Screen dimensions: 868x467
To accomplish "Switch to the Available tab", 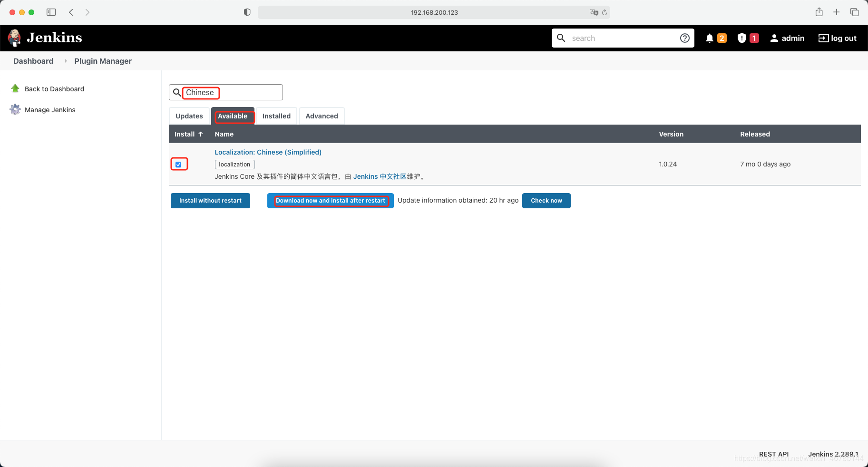I will (233, 116).
